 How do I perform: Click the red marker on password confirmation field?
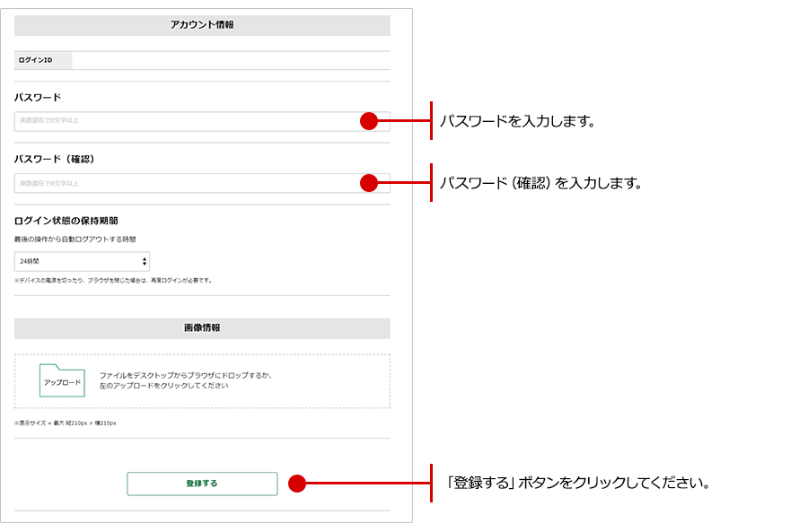[x=368, y=183]
